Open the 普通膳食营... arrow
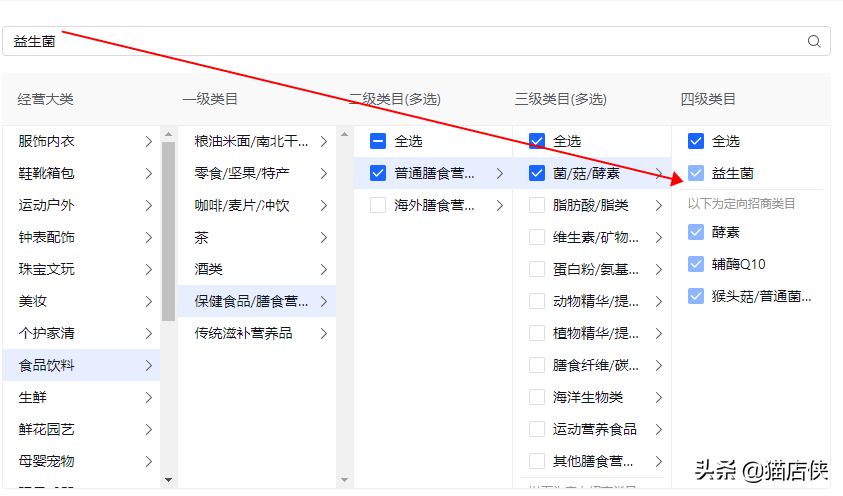The width and height of the screenshot is (843, 496). [x=500, y=174]
